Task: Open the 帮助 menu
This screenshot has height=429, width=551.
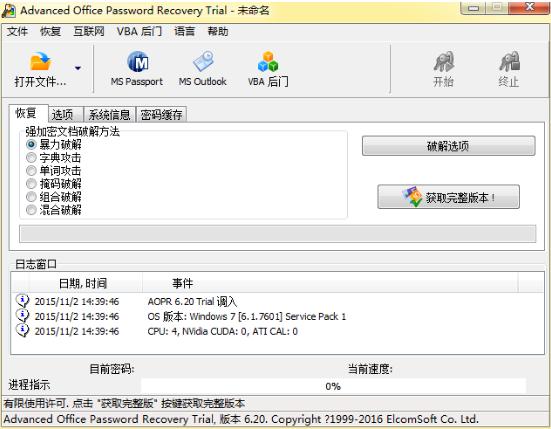Action: (218, 32)
